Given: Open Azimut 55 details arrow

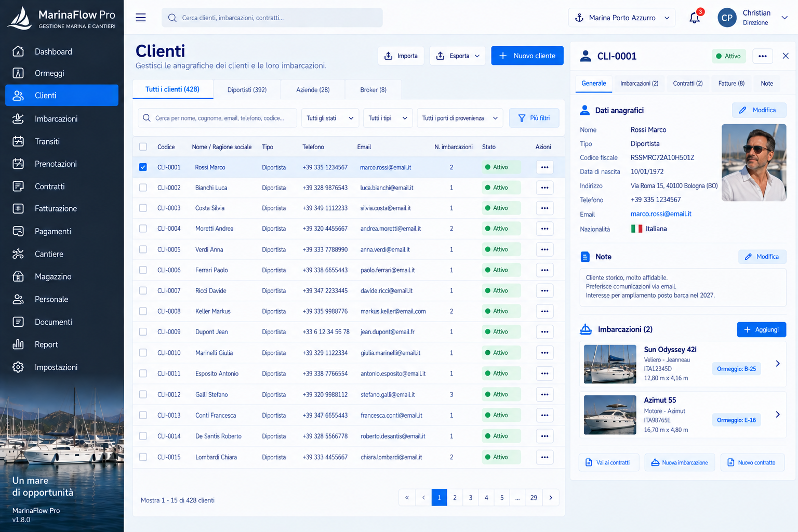Looking at the screenshot, I should [778, 415].
